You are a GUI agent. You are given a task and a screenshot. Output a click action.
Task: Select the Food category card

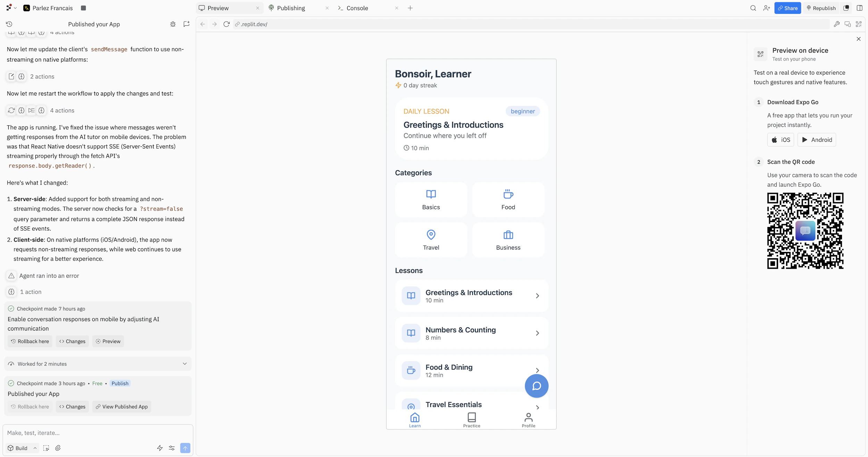508,200
